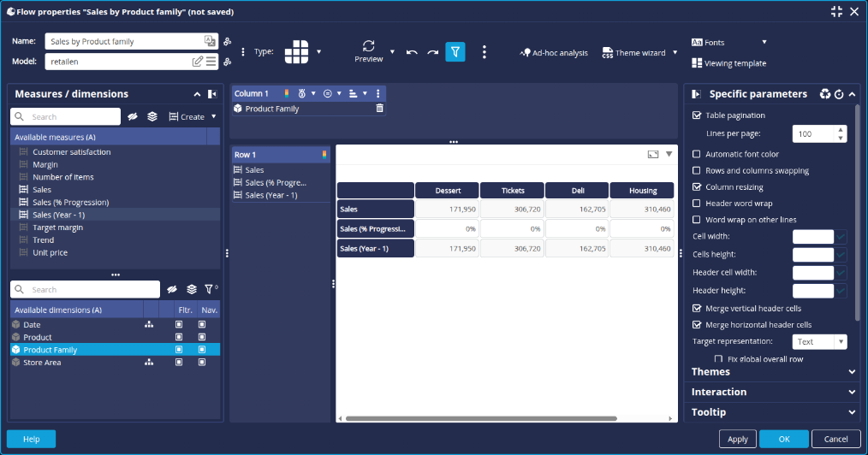
Task: Open the Theme wizard
Action: click(x=633, y=53)
